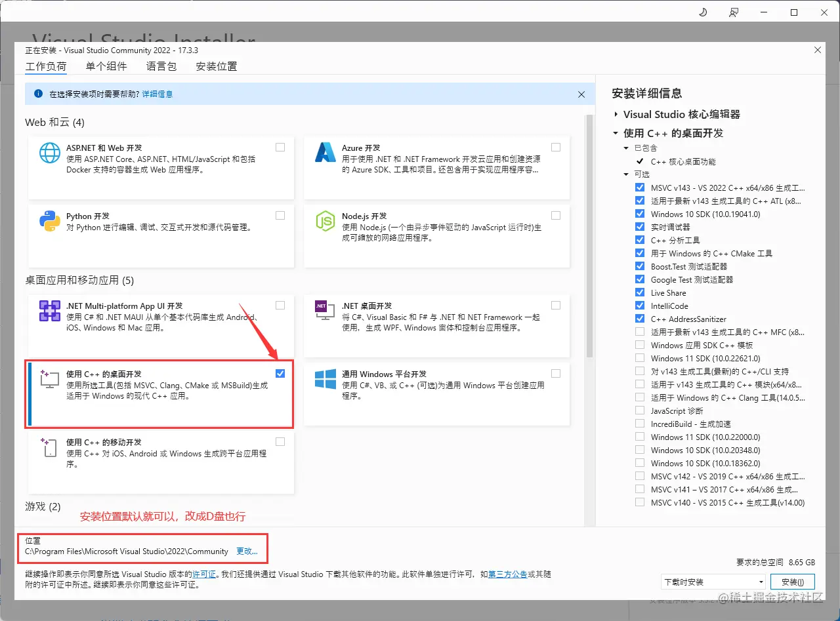Open the feedback icon in the title bar
The width and height of the screenshot is (840, 621).
point(734,12)
